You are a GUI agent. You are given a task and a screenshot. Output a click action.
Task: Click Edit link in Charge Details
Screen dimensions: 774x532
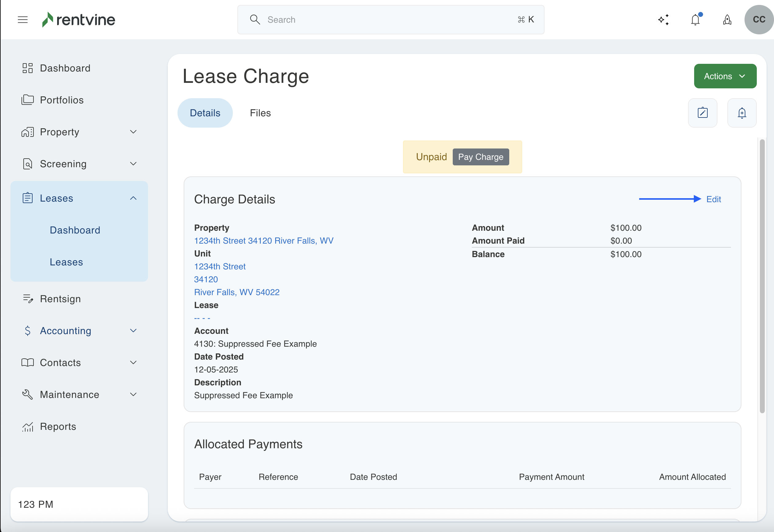[x=713, y=199]
